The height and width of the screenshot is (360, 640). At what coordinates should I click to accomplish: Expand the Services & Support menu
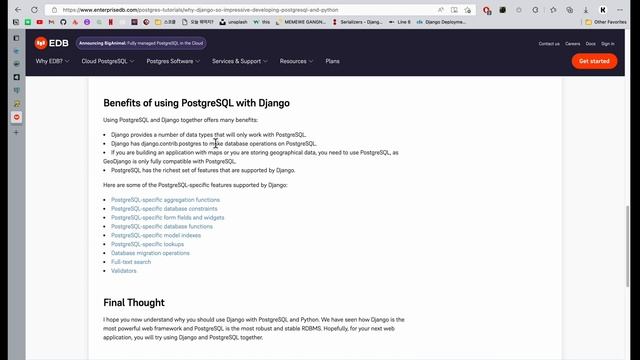click(x=240, y=61)
